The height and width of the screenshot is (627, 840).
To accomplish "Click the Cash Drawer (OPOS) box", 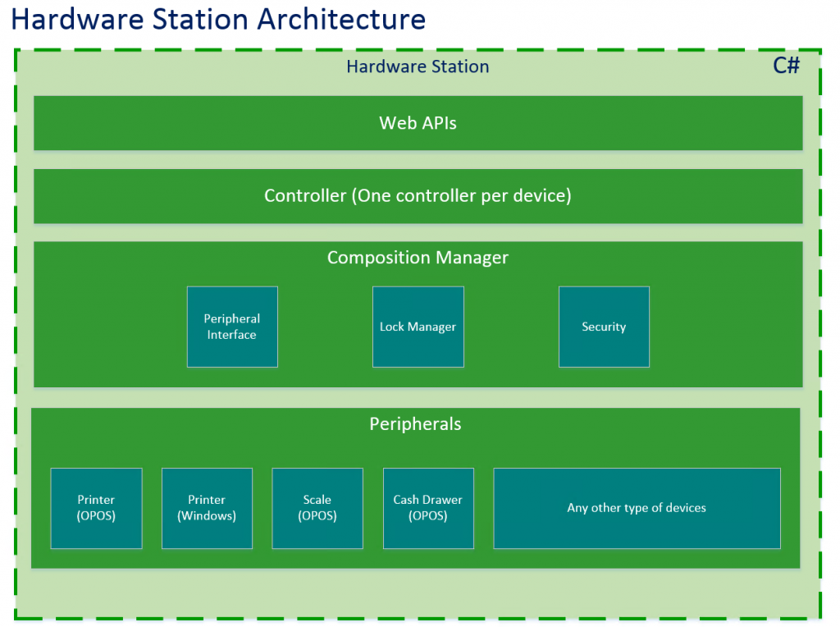I will 428,508.
